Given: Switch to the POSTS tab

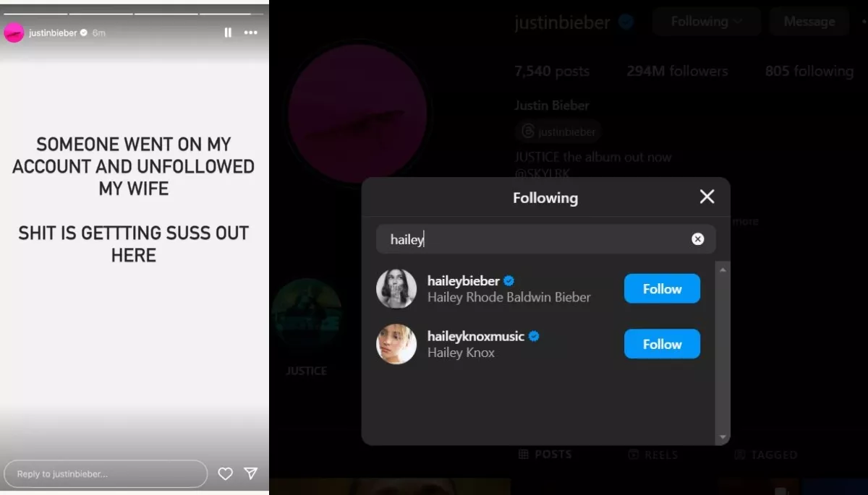Looking at the screenshot, I should pos(545,455).
